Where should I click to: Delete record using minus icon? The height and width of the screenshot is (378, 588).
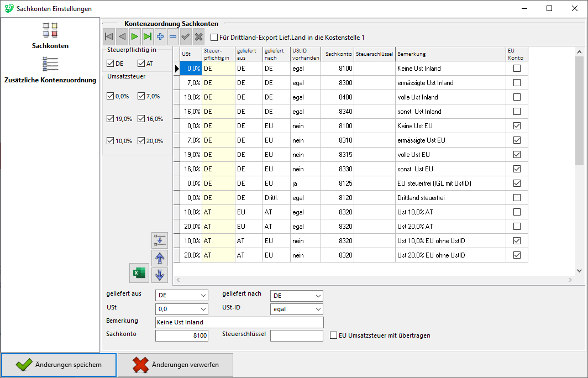[x=173, y=37]
